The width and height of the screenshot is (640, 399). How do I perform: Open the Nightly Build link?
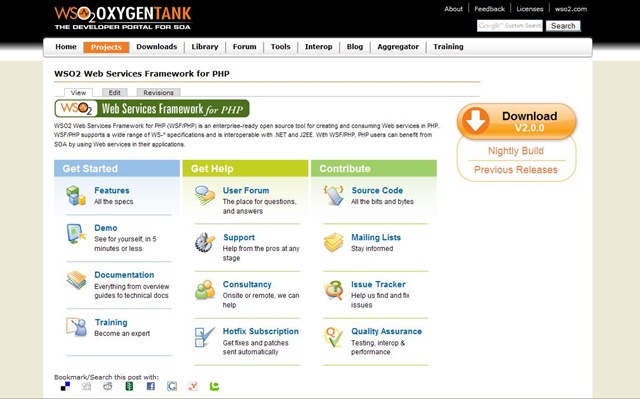point(516,151)
